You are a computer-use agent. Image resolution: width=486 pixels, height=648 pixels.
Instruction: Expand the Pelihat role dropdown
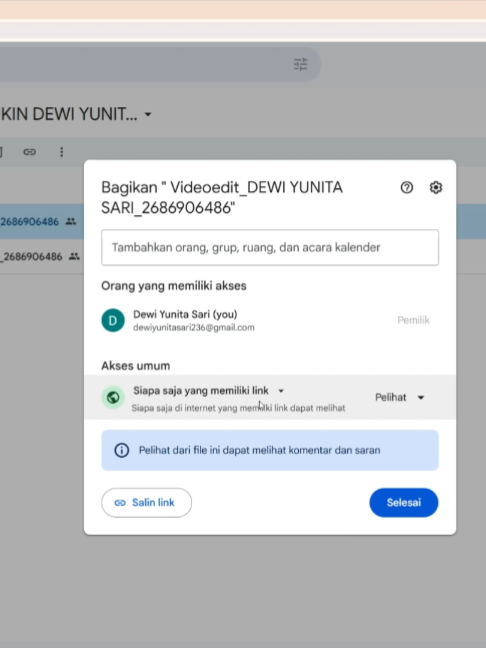399,398
